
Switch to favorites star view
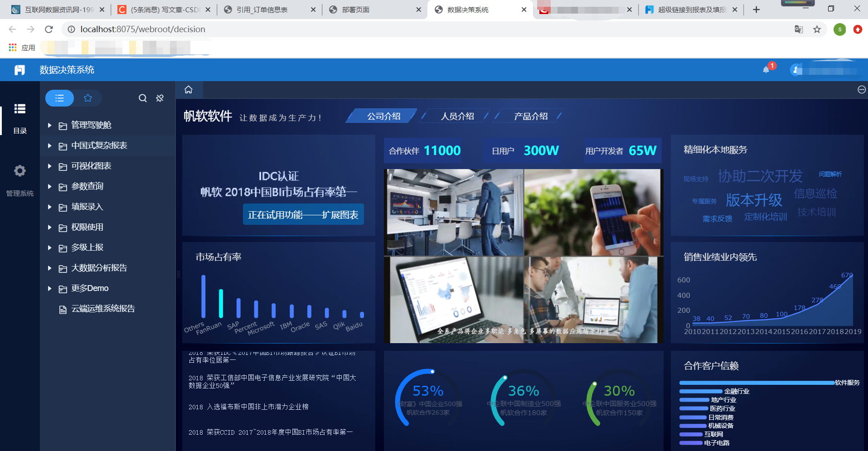tap(88, 98)
